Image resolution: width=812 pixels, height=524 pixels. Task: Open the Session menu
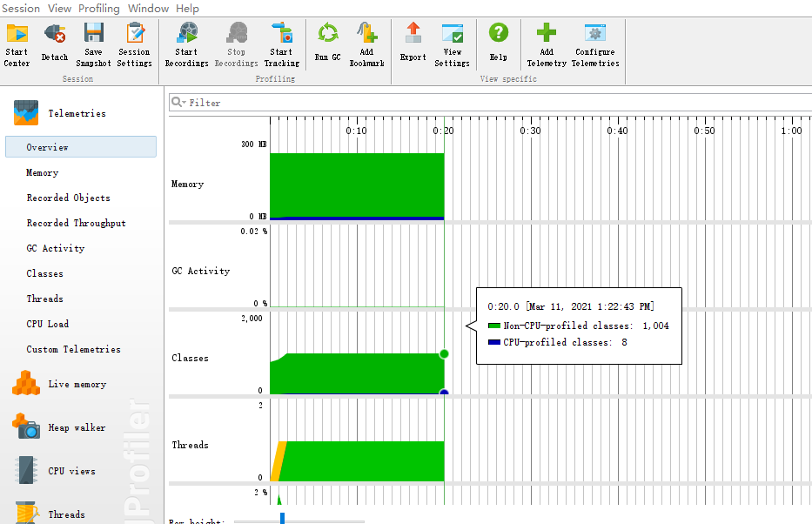point(21,9)
